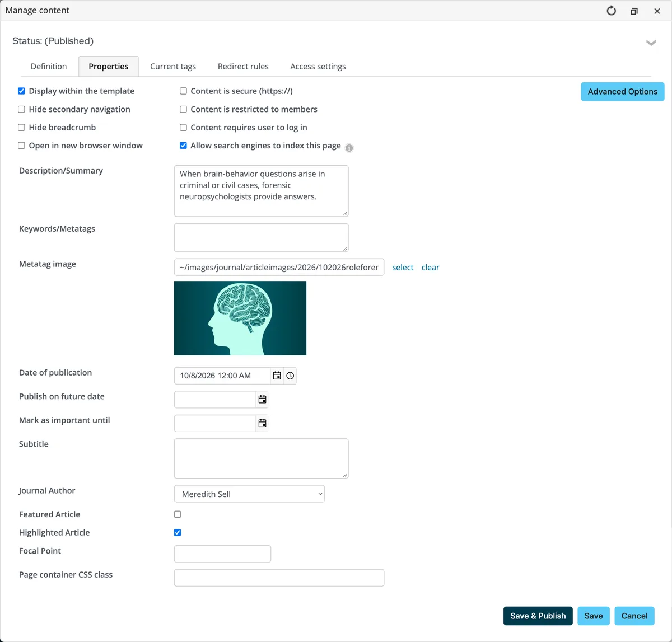Click Save & Publish button
672x642 pixels.
(538, 616)
